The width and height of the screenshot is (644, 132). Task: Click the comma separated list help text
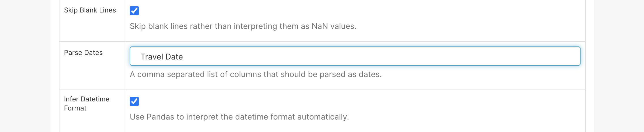pyautogui.click(x=255, y=74)
